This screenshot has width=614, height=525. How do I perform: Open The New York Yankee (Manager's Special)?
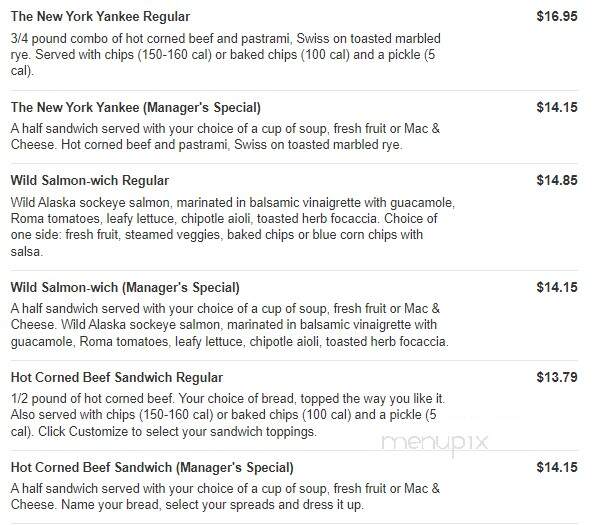pyautogui.click(x=135, y=107)
